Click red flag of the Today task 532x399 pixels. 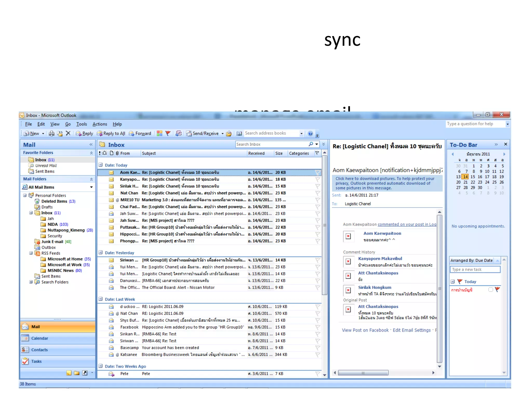pyautogui.click(x=497, y=289)
